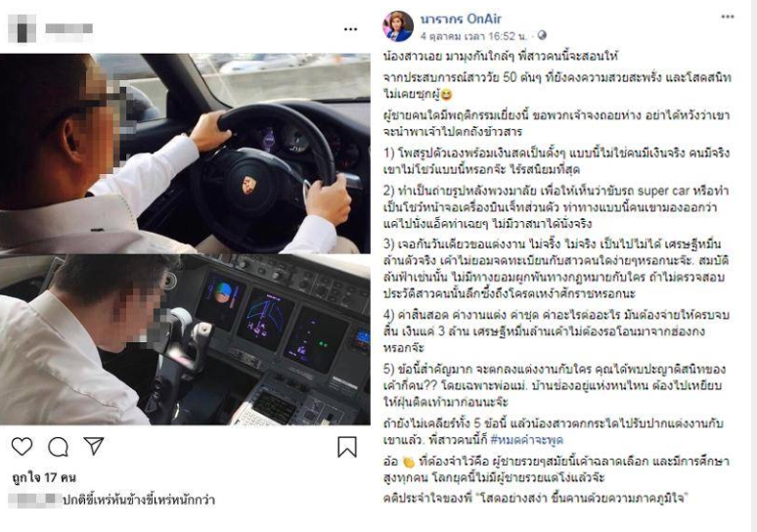Viewport: 757px width, 532px height.
Task: Open Facebook post options three-dot menu
Action: [x=728, y=17]
